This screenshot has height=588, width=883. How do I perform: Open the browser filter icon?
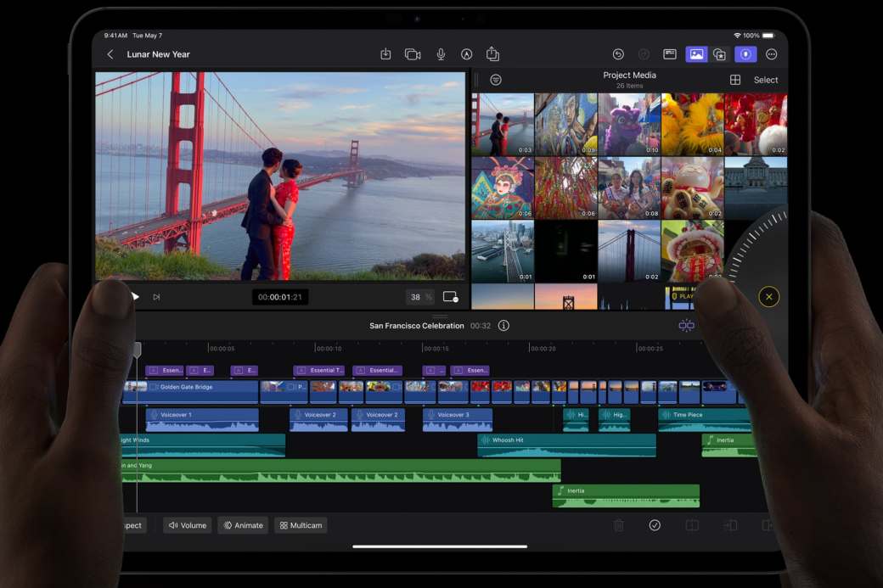coord(496,80)
